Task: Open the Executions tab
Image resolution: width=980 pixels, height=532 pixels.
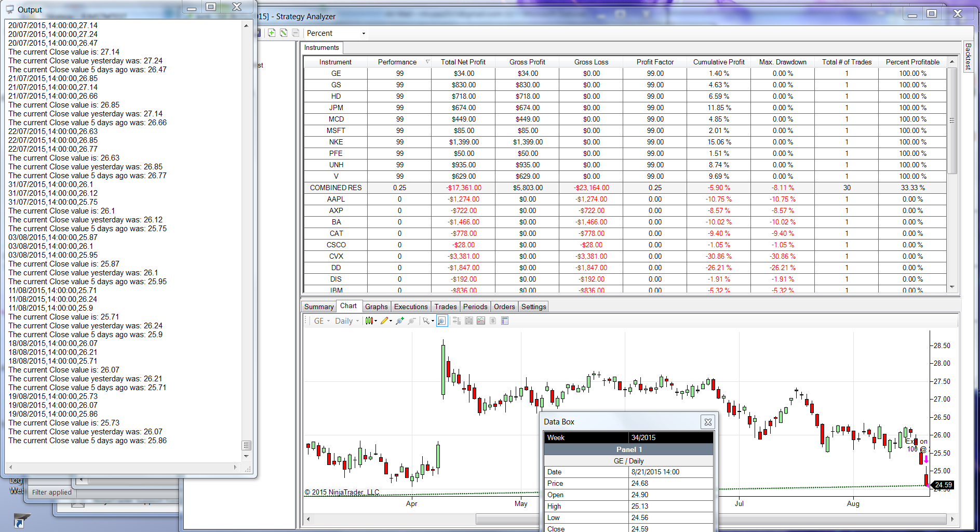Action: pos(411,307)
